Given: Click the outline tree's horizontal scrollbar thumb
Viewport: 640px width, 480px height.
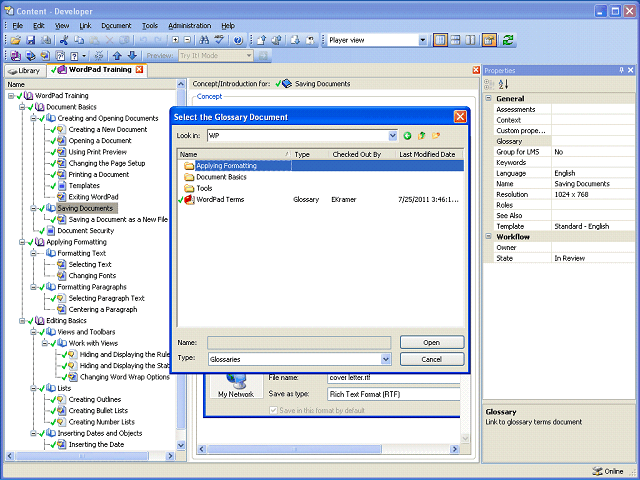Looking at the screenshot, I should (82, 456).
